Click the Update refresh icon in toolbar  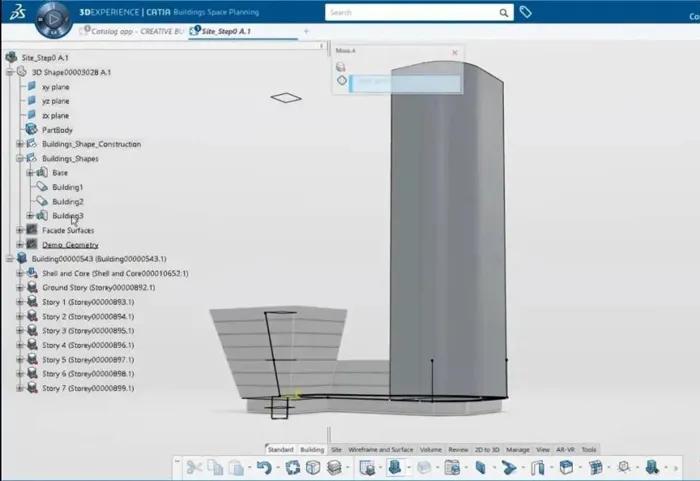click(x=293, y=467)
